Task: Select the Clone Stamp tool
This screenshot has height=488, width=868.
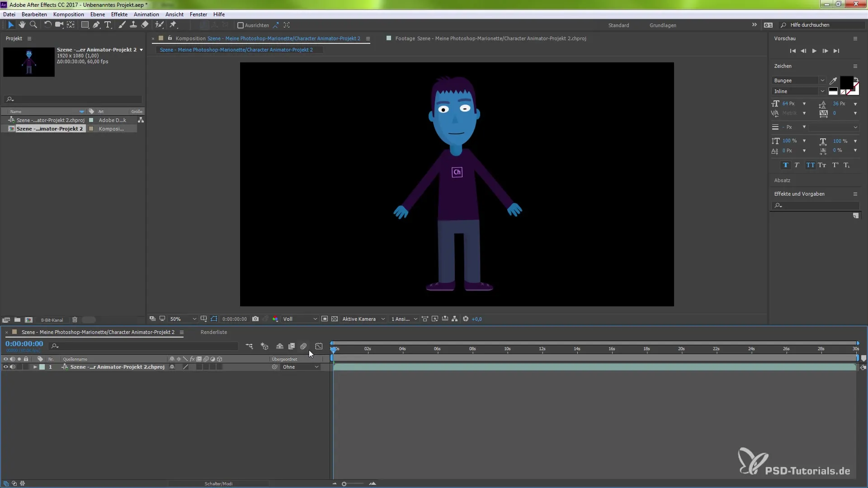Action: point(133,25)
